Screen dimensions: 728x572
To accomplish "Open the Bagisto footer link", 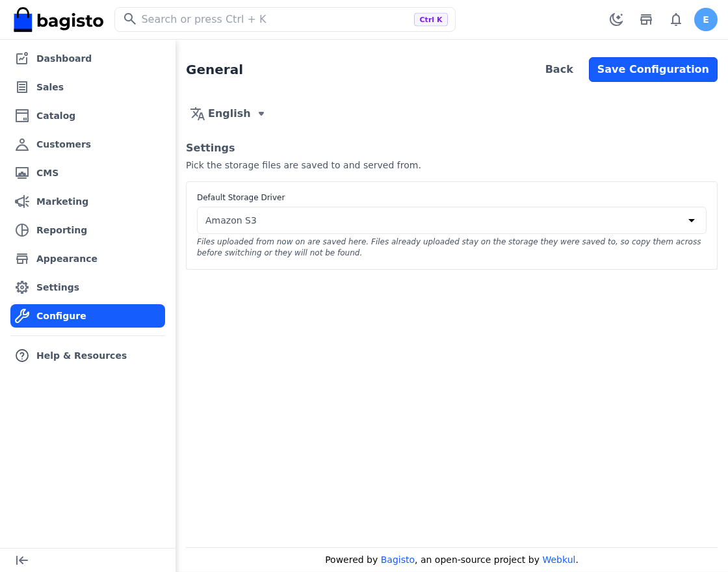I will [397, 560].
